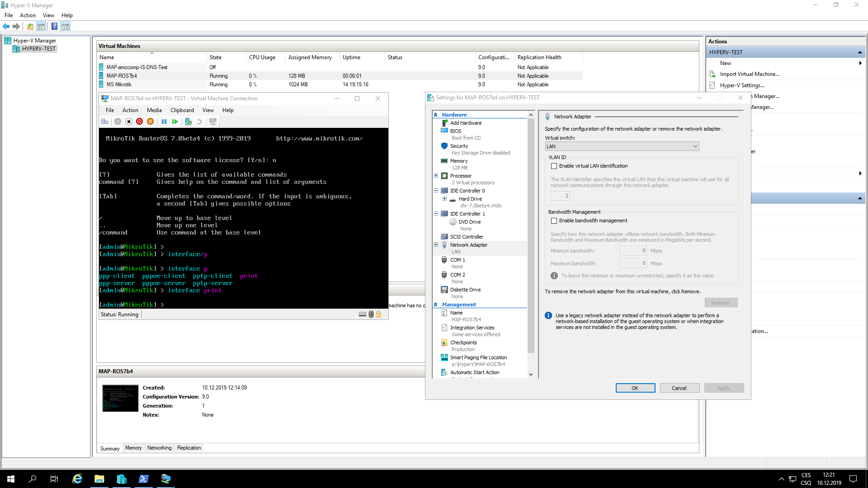Open the Clipboard menu in VM Connection

point(182,110)
